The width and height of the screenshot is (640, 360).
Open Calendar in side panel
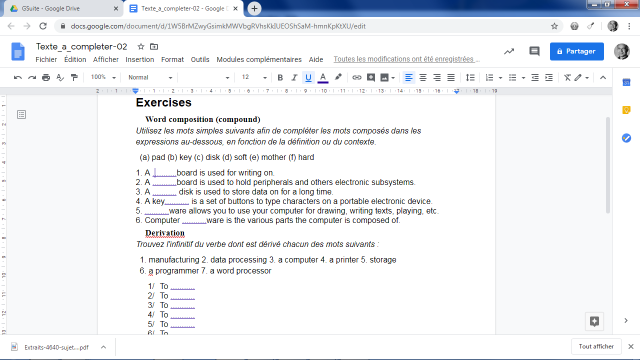[x=626, y=83]
